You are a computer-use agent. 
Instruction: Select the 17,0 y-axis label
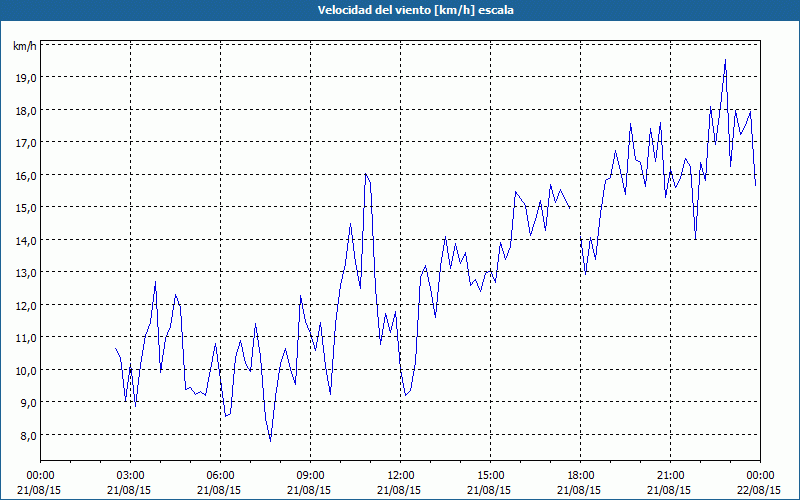(26, 142)
